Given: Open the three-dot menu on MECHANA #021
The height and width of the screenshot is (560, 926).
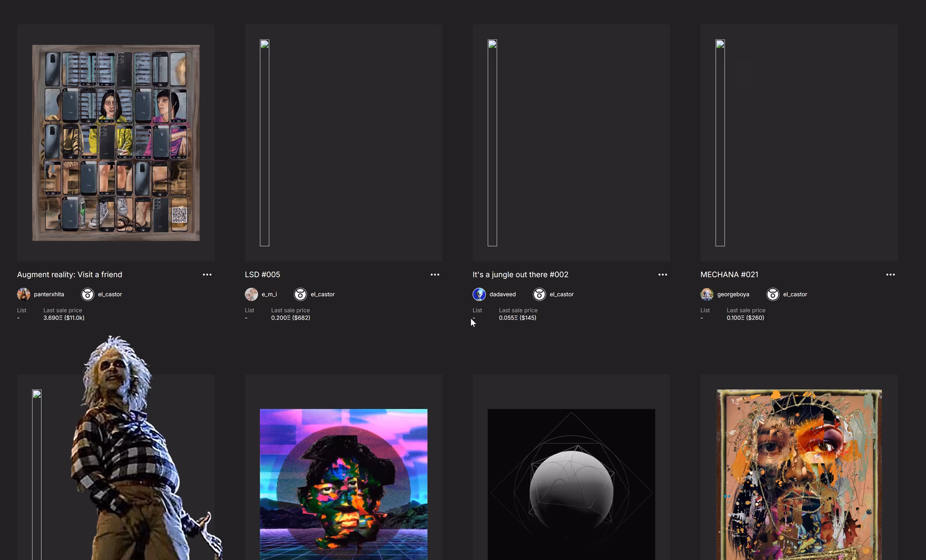Looking at the screenshot, I should tap(890, 274).
